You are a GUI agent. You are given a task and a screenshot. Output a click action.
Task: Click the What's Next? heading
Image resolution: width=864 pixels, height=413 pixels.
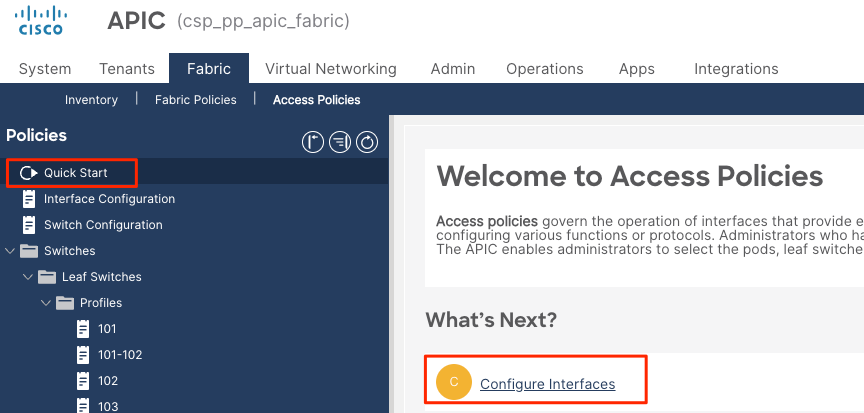491,319
